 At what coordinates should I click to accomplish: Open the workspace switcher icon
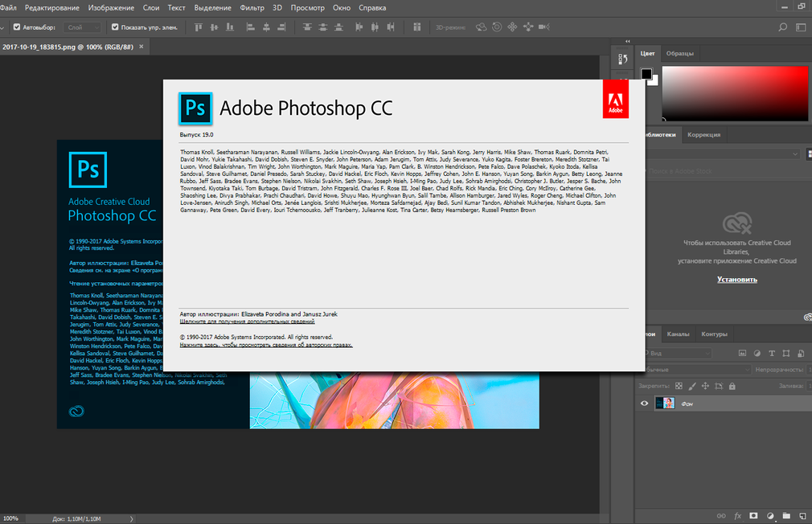[x=801, y=27]
